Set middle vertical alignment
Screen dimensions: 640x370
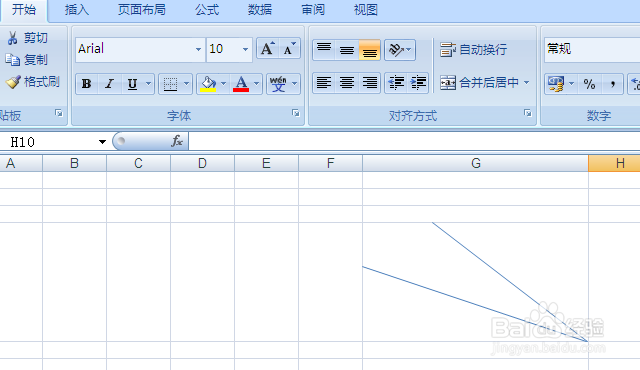[347, 50]
